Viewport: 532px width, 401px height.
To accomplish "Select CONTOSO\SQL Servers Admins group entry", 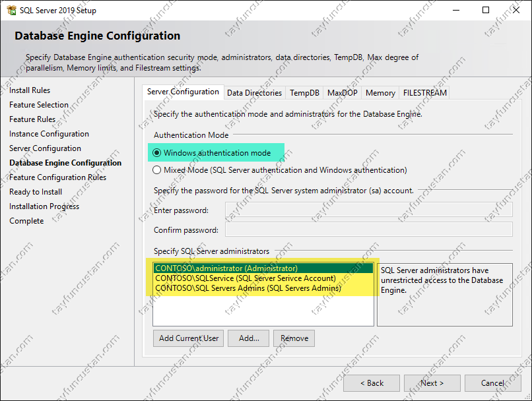I will click(263, 288).
